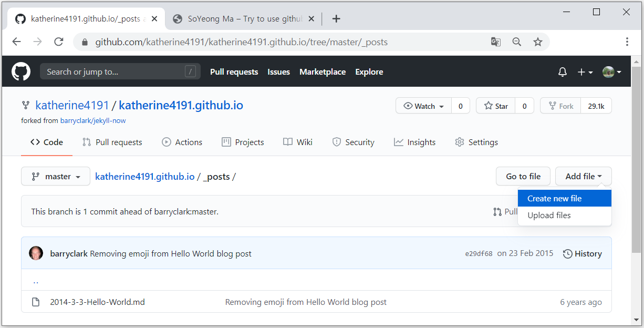Image resolution: width=644 pixels, height=328 pixels.
Task: Reload the page
Action: click(x=59, y=42)
